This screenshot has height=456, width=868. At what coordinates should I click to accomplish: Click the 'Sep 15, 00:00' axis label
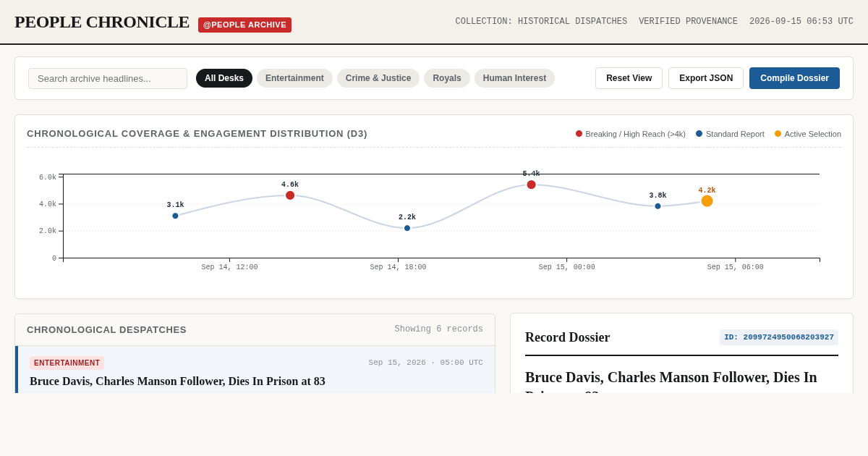click(x=567, y=267)
